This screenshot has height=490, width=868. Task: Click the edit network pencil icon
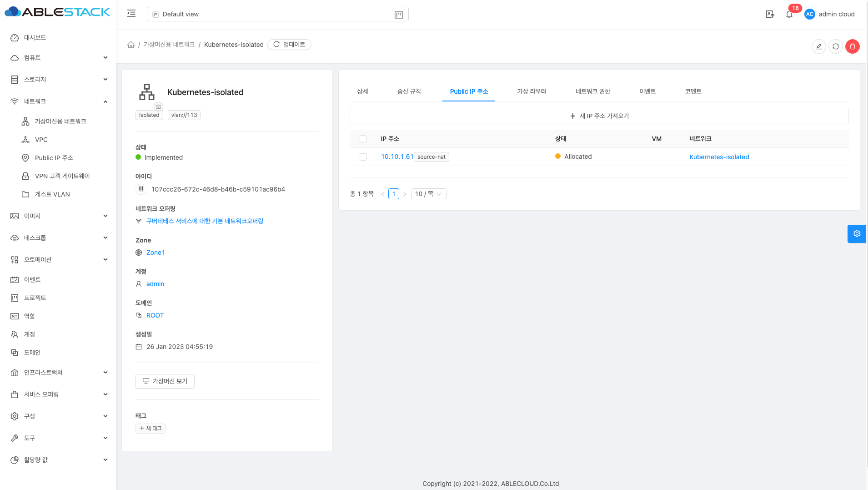(x=818, y=46)
